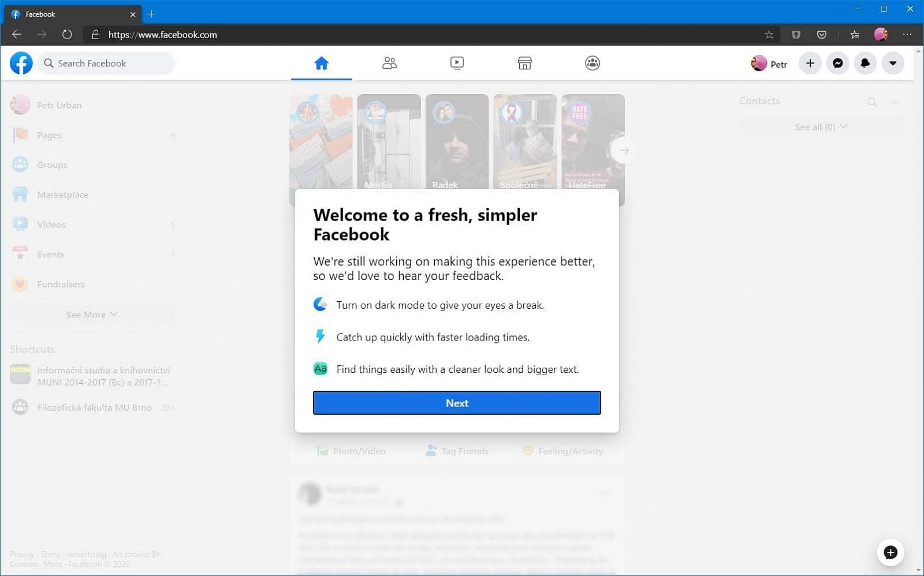Image resolution: width=924 pixels, height=576 pixels.
Task: Open Pages in left sidebar
Action: point(92,135)
